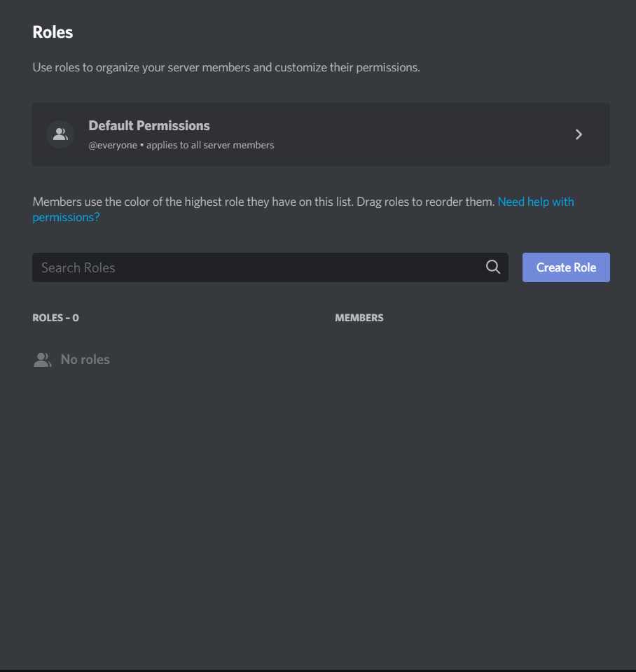This screenshot has width=636, height=672.
Task: Click the wrapped 'permissions?' link on second line
Action: click(x=66, y=217)
